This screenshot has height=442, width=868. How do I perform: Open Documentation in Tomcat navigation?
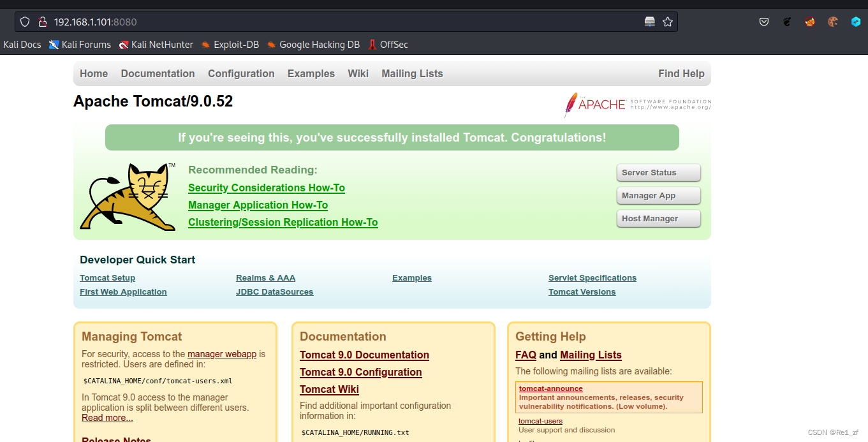coord(158,73)
